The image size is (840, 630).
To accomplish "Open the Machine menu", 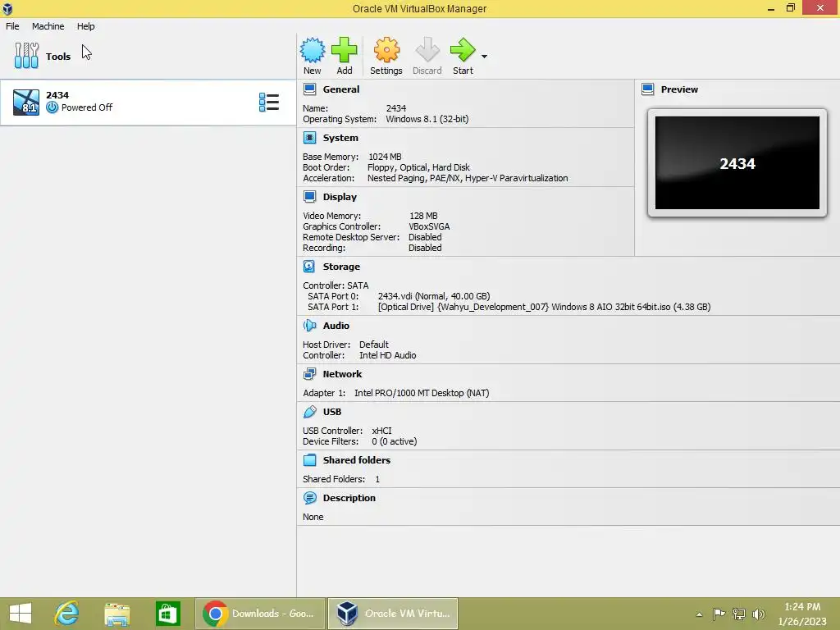I will 48,26.
